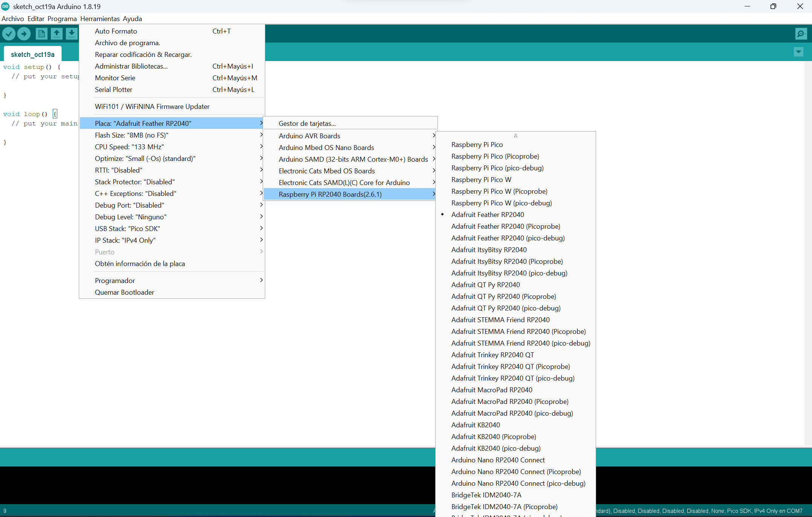Click the board list scroll-up arrow
Image resolution: width=812 pixels, height=517 pixels.
tap(515, 136)
